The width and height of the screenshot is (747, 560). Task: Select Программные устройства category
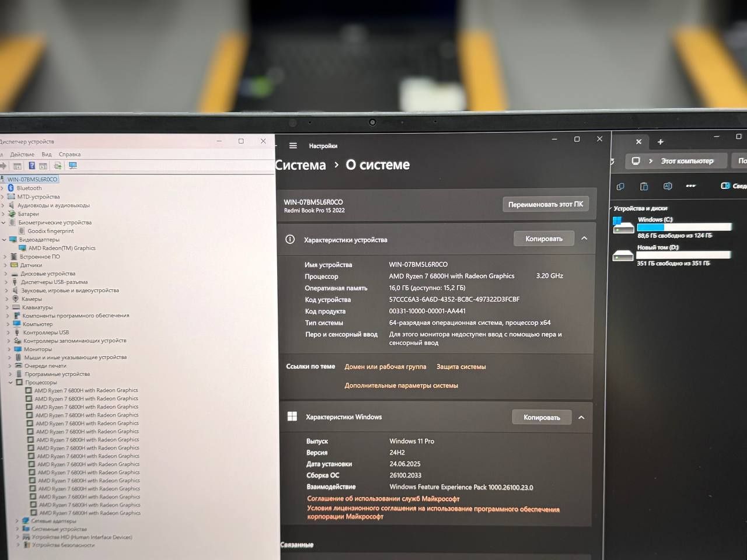[x=57, y=374]
